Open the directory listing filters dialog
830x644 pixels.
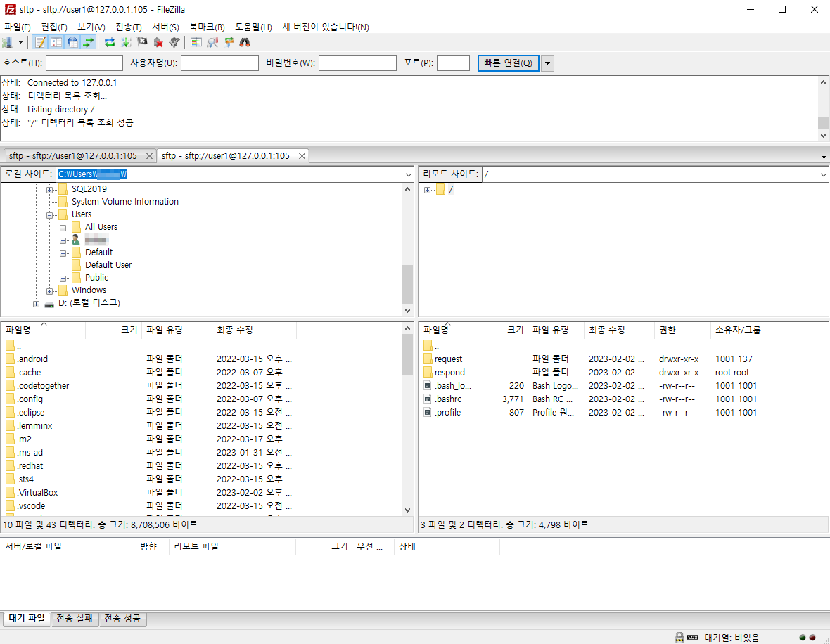[196, 42]
